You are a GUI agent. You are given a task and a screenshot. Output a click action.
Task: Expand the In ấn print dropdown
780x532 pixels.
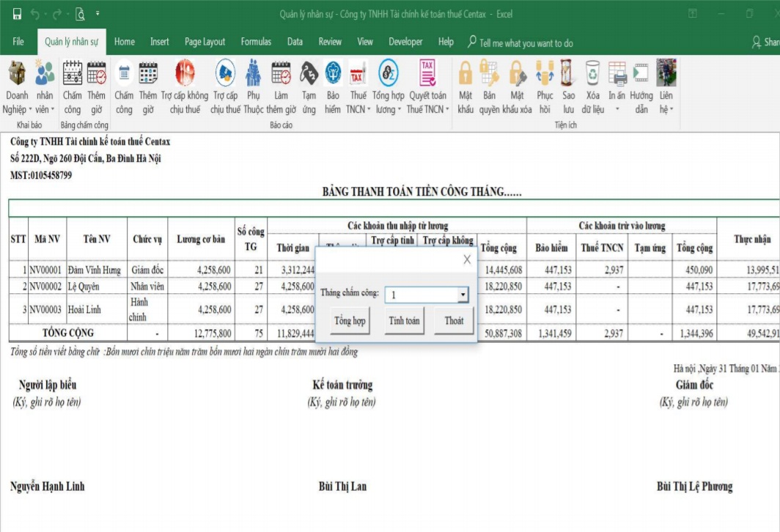(x=617, y=109)
